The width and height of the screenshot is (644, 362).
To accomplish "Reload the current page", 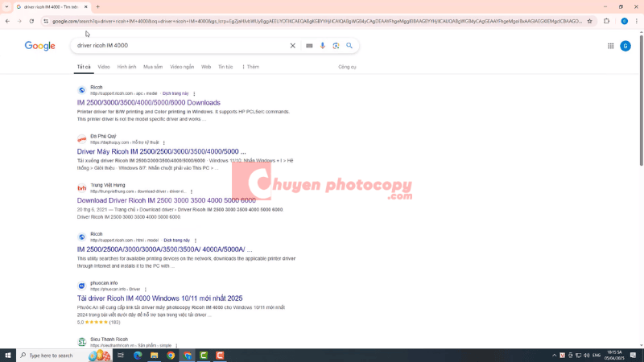I will point(31,21).
